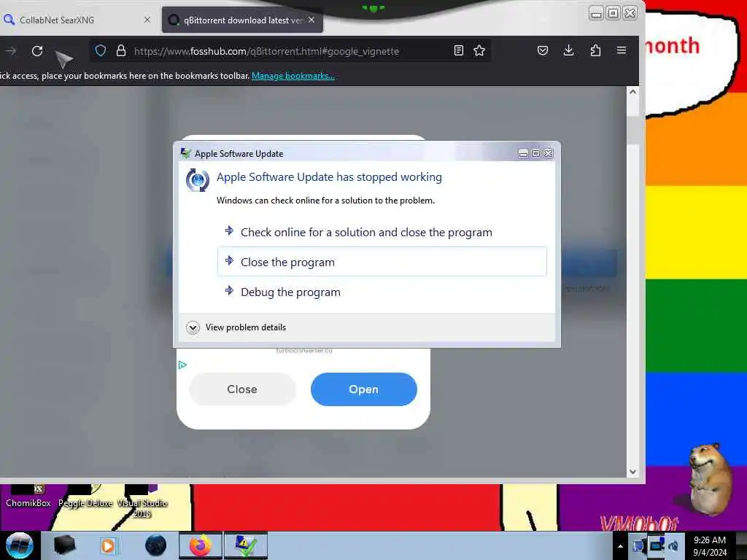Switch to the qBittorrent download tab
Viewport: 747px width, 560px height.
point(242,20)
